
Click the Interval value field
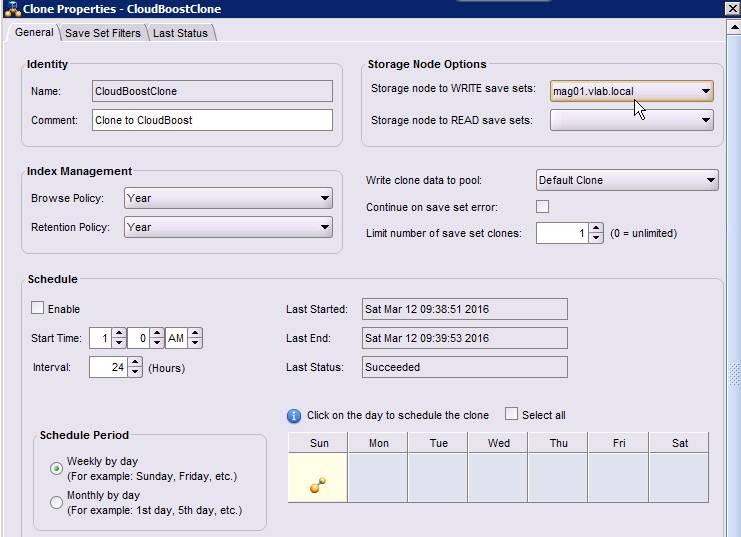tap(109, 367)
